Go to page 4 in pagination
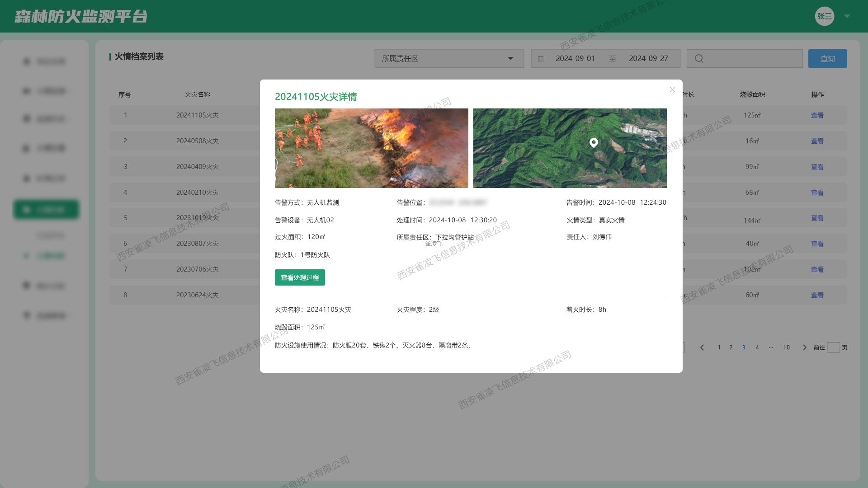The width and height of the screenshot is (868, 488). click(757, 347)
